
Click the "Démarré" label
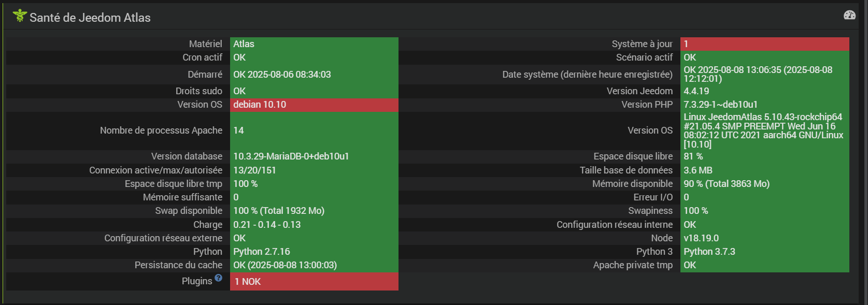coord(205,75)
